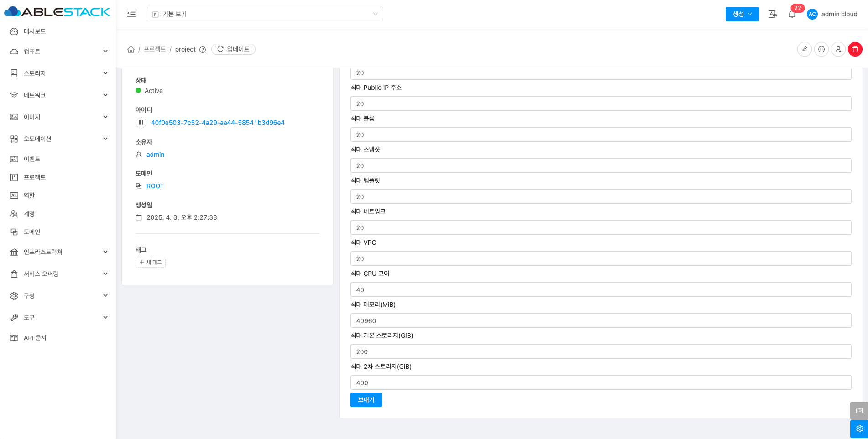Screen dimensions: 868x439
Task: Click the 새 태그 add tag button
Action: pos(151,263)
